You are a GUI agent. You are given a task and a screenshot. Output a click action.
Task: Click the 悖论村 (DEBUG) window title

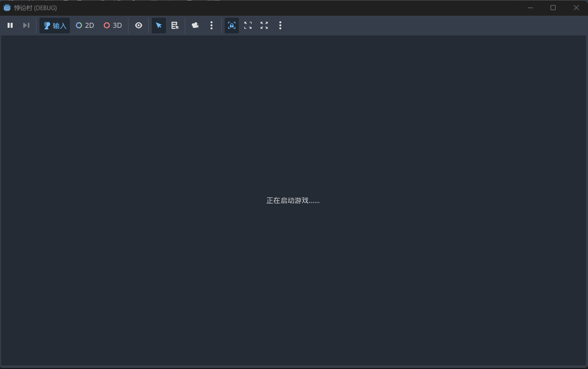(x=35, y=8)
